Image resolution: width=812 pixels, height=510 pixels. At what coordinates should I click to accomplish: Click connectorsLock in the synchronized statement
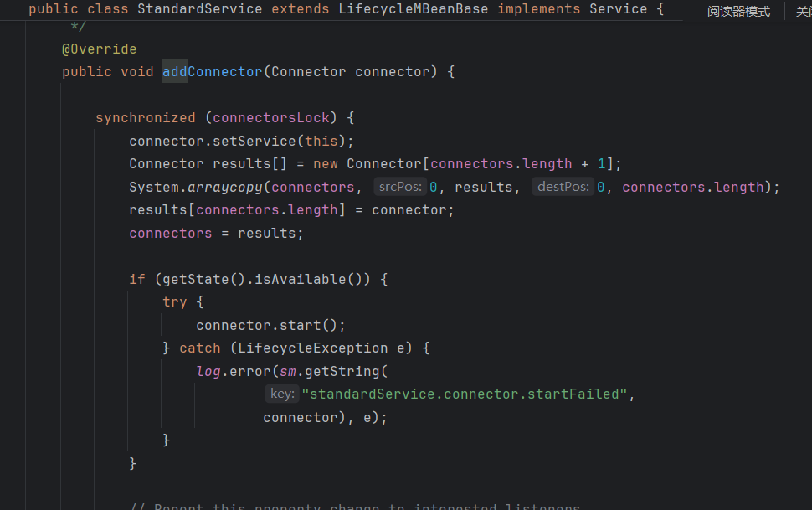271,118
